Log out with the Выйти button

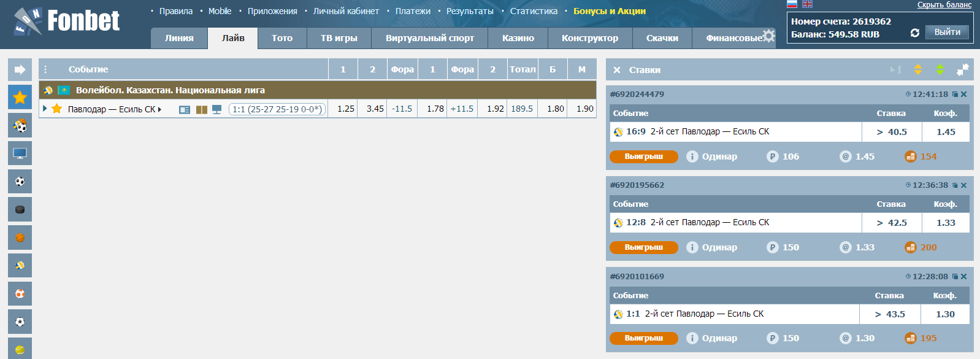click(947, 32)
